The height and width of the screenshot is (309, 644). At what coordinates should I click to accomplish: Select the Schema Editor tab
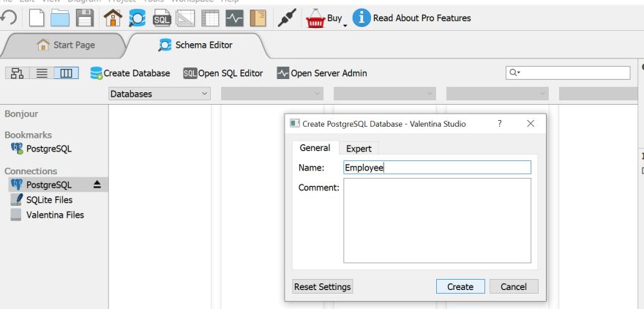[x=195, y=45]
